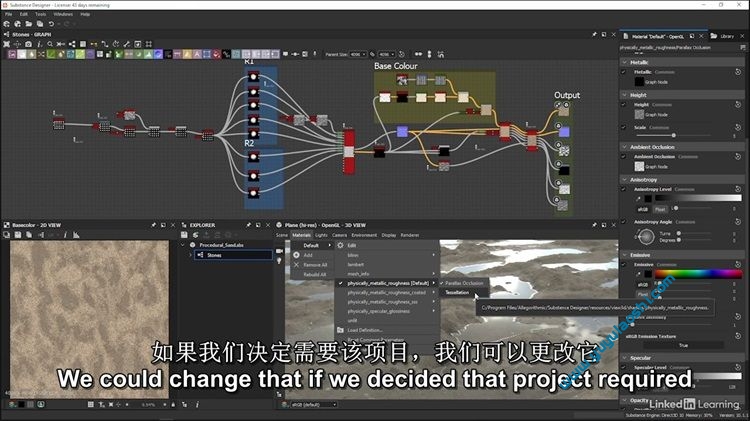
Task: Toggle the Height parameter checkbox
Action: (x=623, y=104)
